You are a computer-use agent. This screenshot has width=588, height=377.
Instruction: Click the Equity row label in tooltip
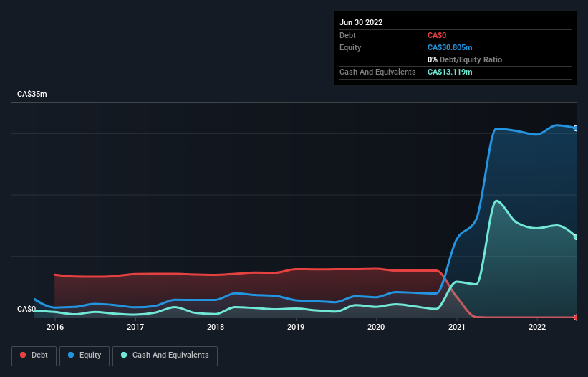tap(350, 47)
